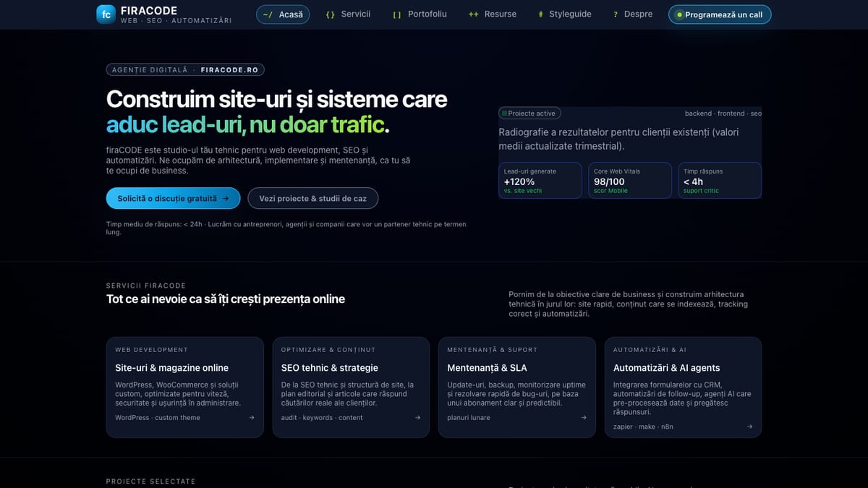Click MENTENANȚĂ & SUPORT category label
The height and width of the screenshot is (488, 868).
coord(493,350)
